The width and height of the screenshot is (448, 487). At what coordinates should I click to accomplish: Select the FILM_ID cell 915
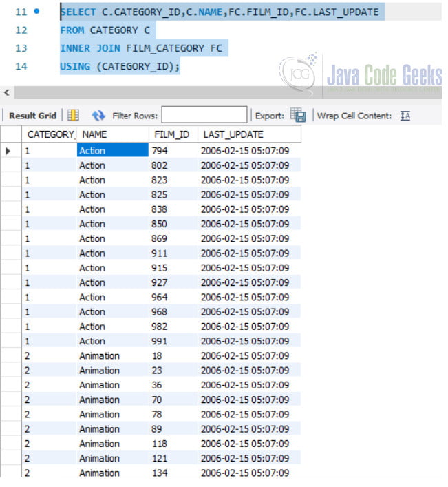173,268
